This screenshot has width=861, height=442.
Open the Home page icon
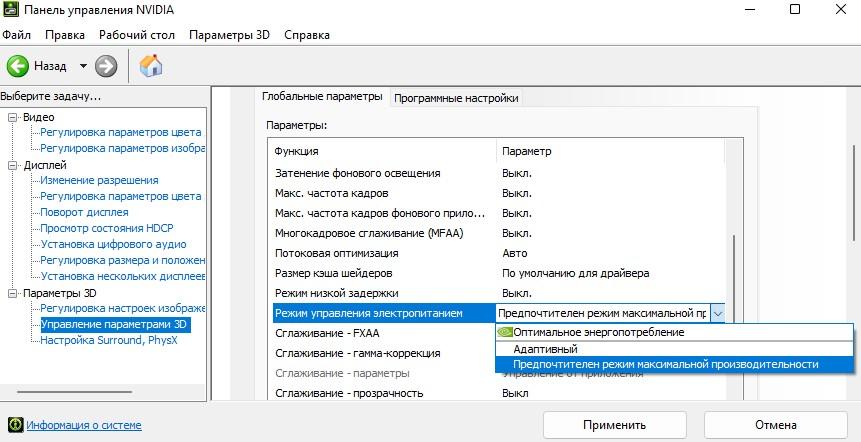coord(151,66)
